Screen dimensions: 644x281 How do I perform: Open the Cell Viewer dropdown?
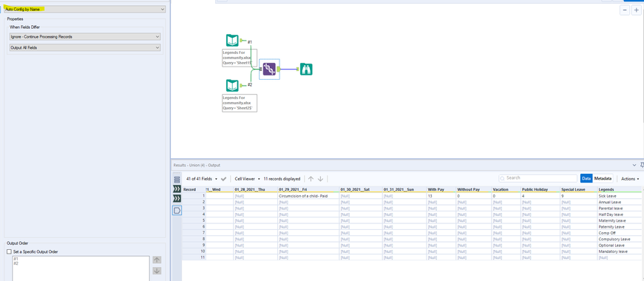click(248, 179)
